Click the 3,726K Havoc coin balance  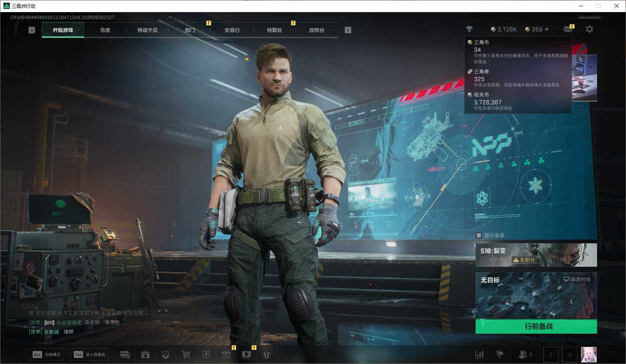tap(504, 29)
